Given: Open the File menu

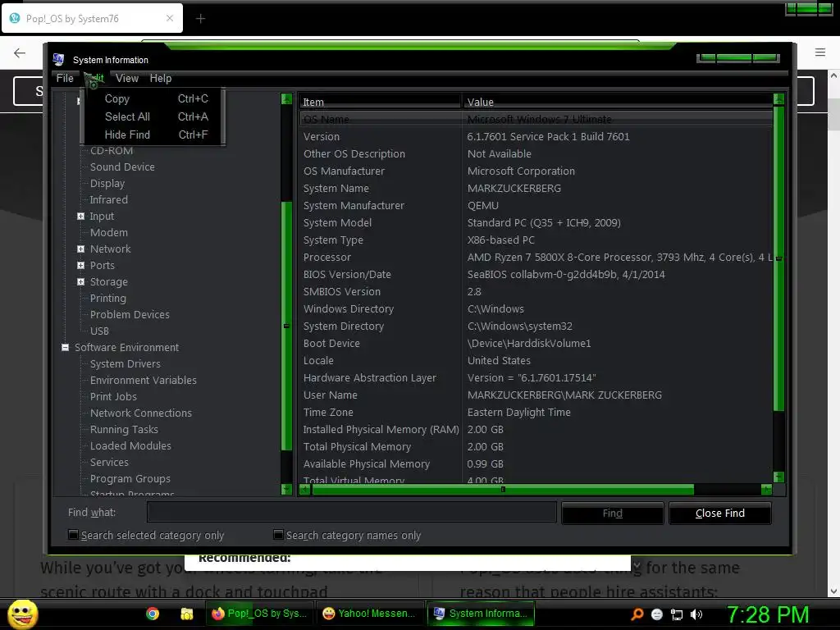Looking at the screenshot, I should point(65,78).
